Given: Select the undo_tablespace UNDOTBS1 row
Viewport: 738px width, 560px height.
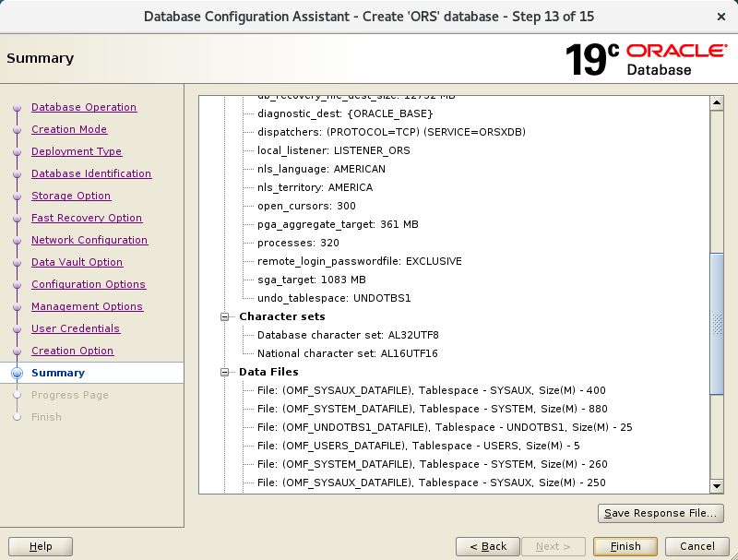Looking at the screenshot, I should [334, 298].
